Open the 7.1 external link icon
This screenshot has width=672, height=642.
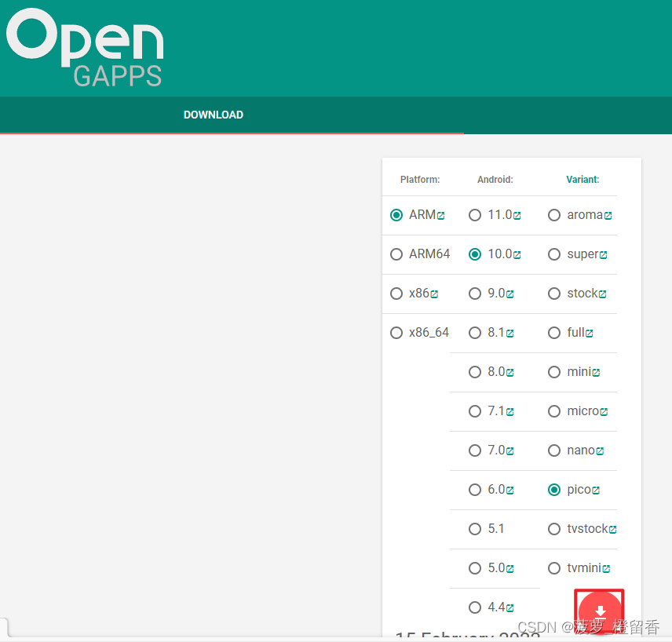[509, 412]
